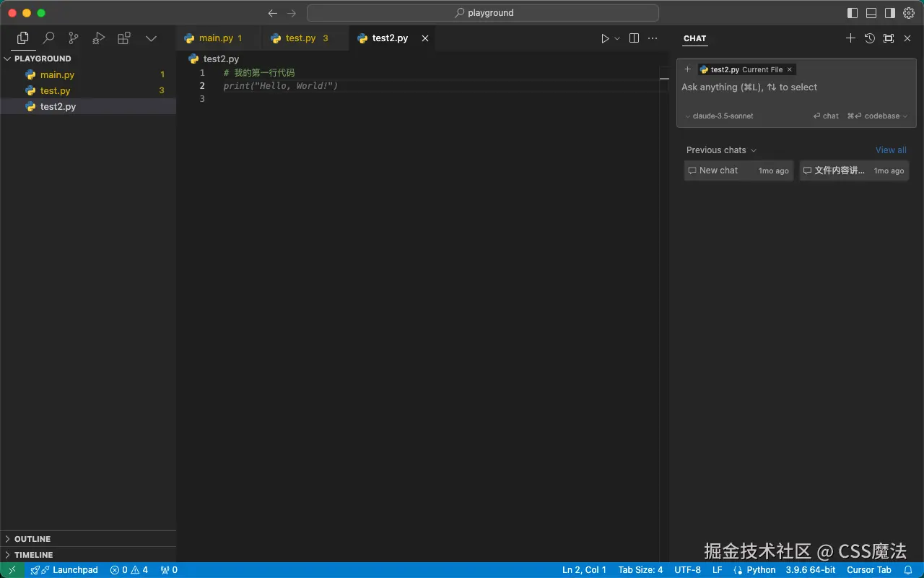924x578 pixels.
Task: Click the chat submit button
Action: (826, 116)
